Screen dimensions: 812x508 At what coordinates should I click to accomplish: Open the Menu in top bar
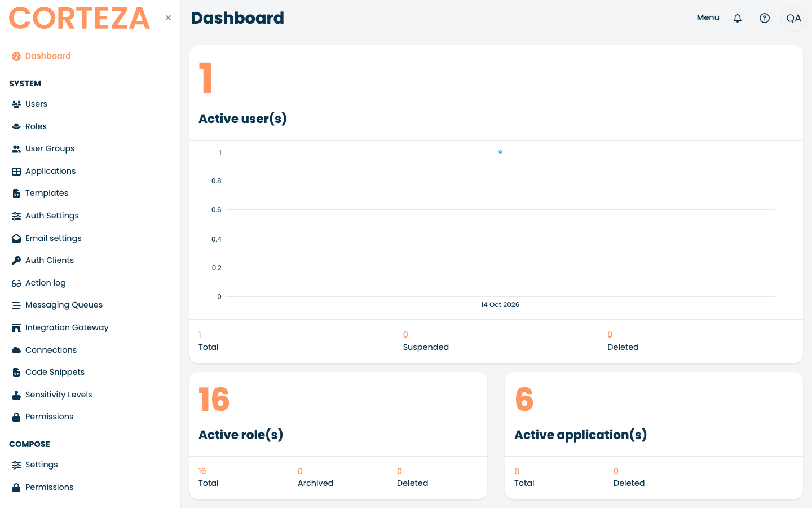(708, 17)
